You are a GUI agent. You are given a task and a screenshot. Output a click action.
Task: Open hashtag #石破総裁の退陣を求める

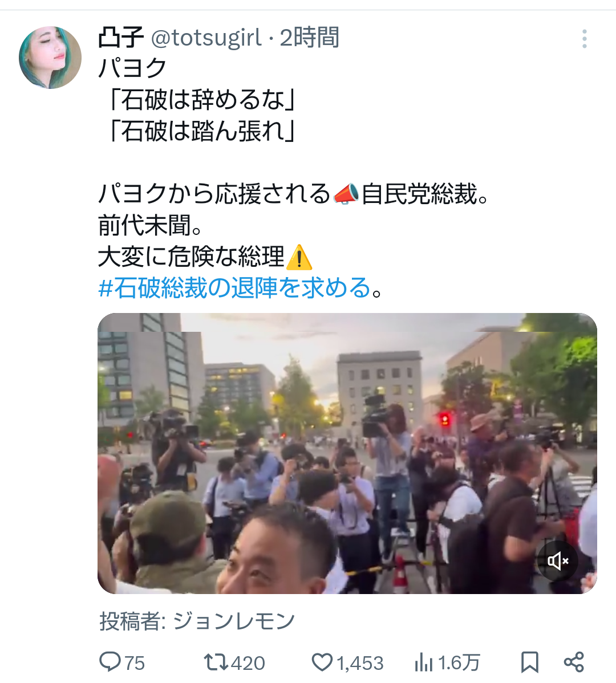pyautogui.click(x=234, y=287)
